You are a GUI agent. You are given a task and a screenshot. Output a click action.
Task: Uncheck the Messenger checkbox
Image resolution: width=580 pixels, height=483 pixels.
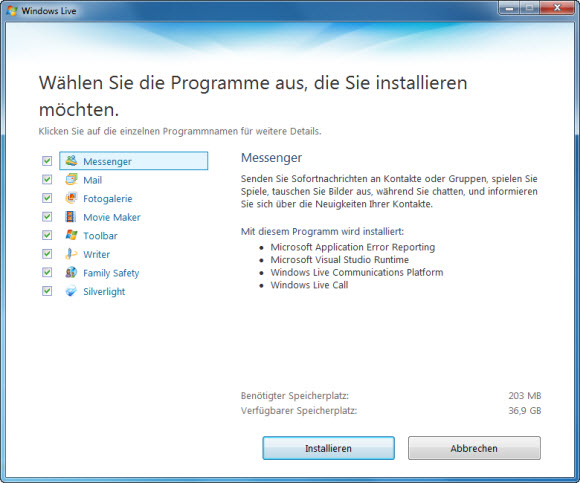click(47, 161)
